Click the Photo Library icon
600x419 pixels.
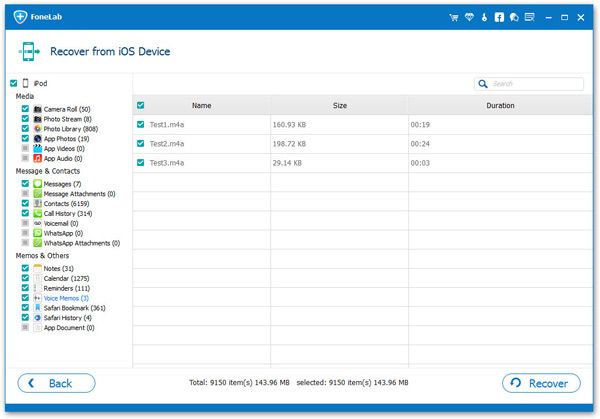38,129
